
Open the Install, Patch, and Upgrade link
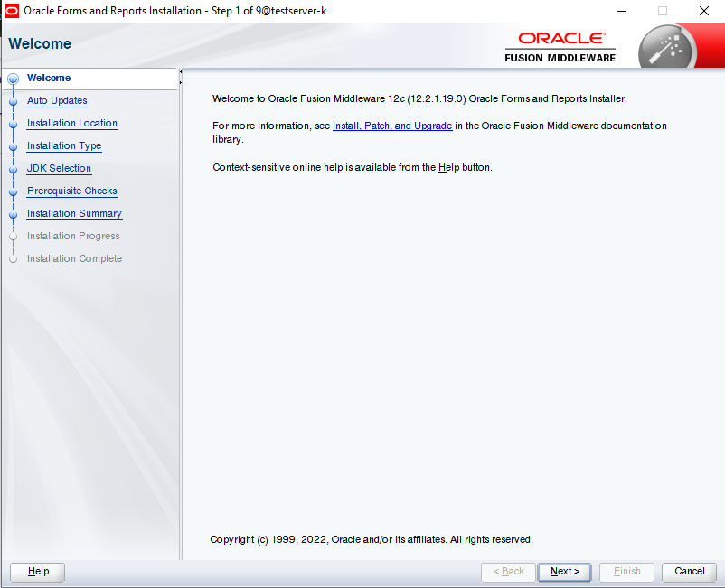pos(392,126)
